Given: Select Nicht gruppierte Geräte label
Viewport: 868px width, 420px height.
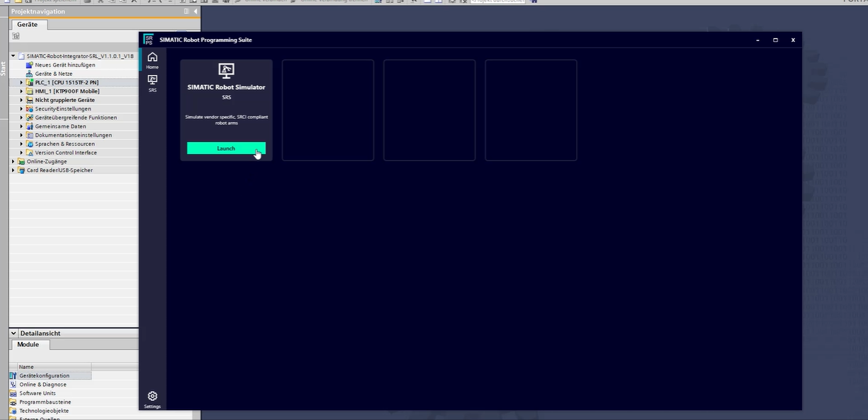Looking at the screenshot, I should pos(65,100).
